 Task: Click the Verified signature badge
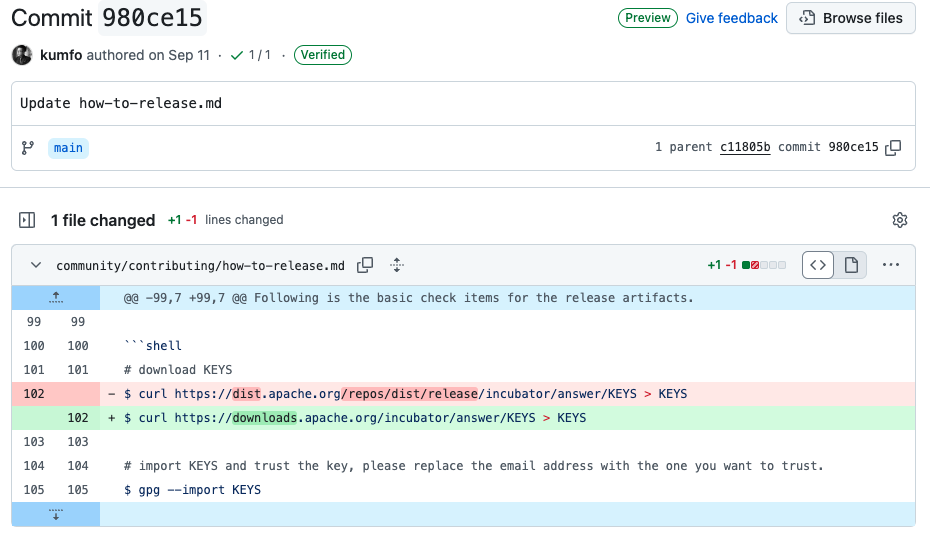click(x=322, y=56)
